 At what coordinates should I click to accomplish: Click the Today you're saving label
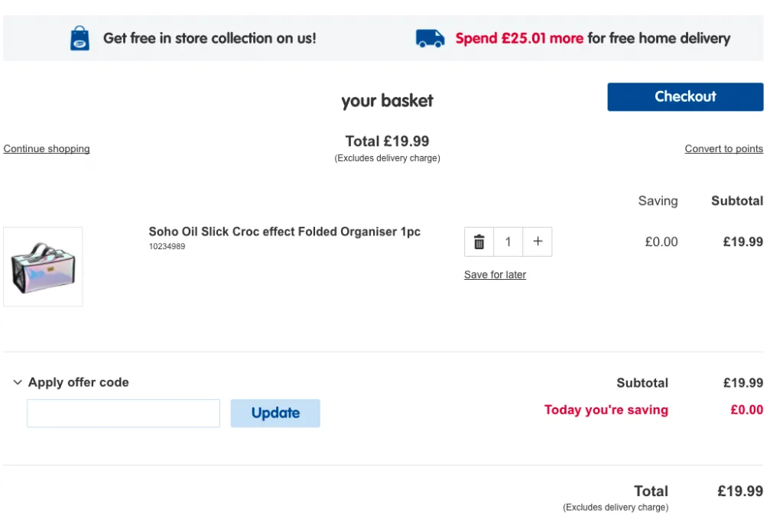606,410
